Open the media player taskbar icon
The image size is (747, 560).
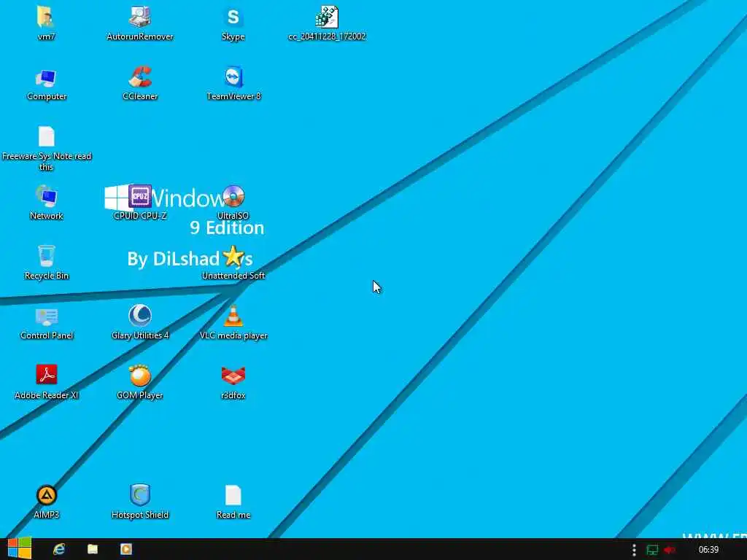[125, 550]
